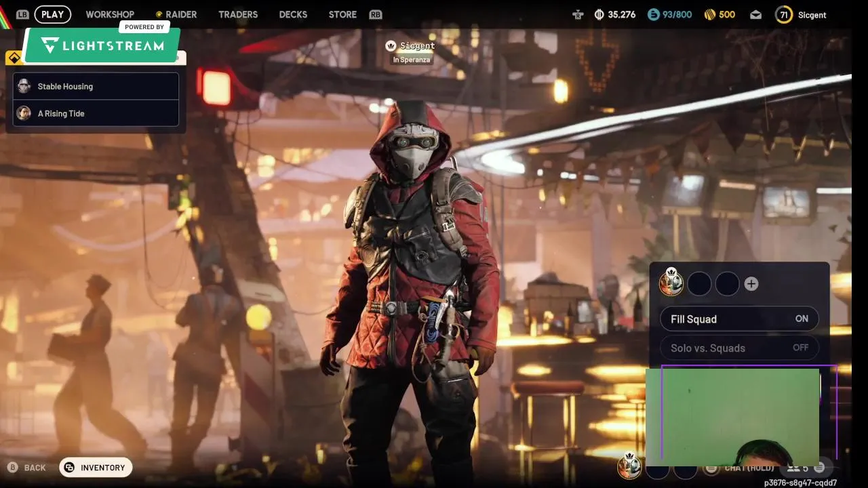Go to the TRADERS tab

click(238, 14)
